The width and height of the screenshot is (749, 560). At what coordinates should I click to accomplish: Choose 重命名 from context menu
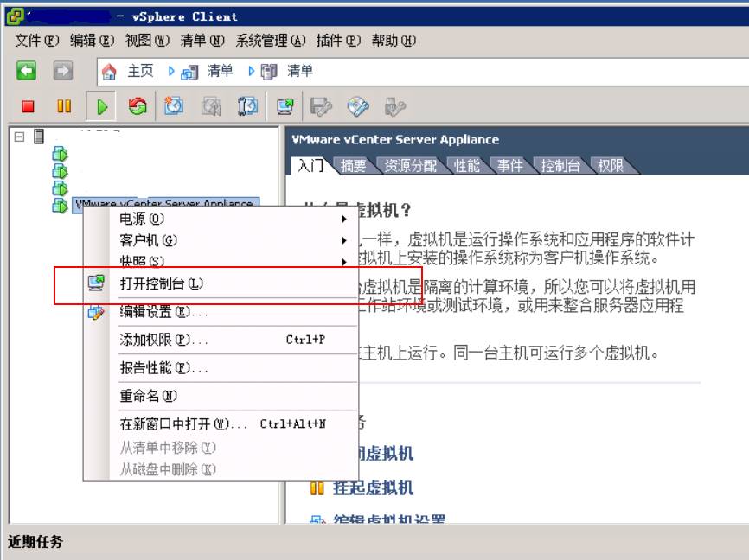pyautogui.click(x=221, y=397)
